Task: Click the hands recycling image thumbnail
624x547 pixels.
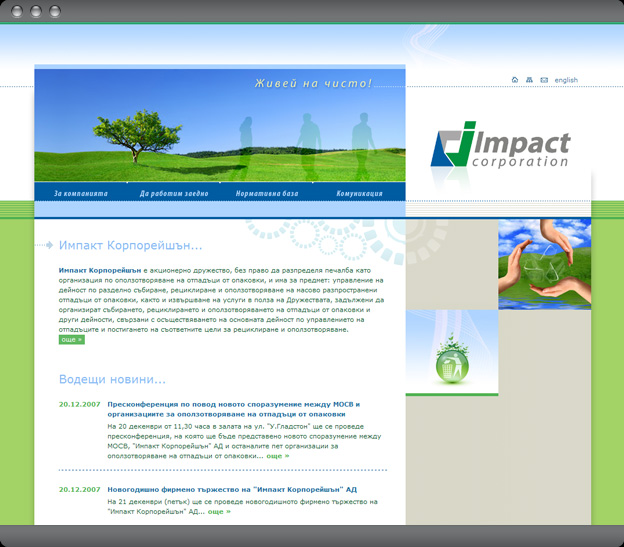Action: pos(544,264)
